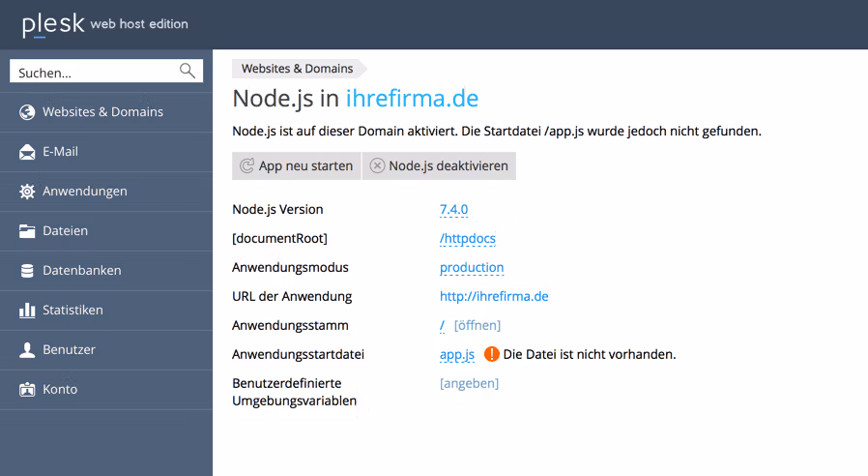Focus the Suchen search field
Screen dimensions: 868x476
pyautogui.click(x=106, y=71)
